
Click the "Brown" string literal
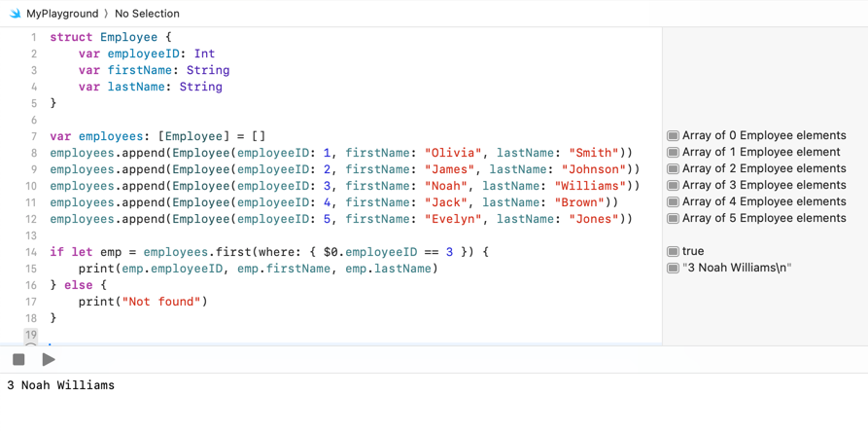pyautogui.click(x=580, y=202)
